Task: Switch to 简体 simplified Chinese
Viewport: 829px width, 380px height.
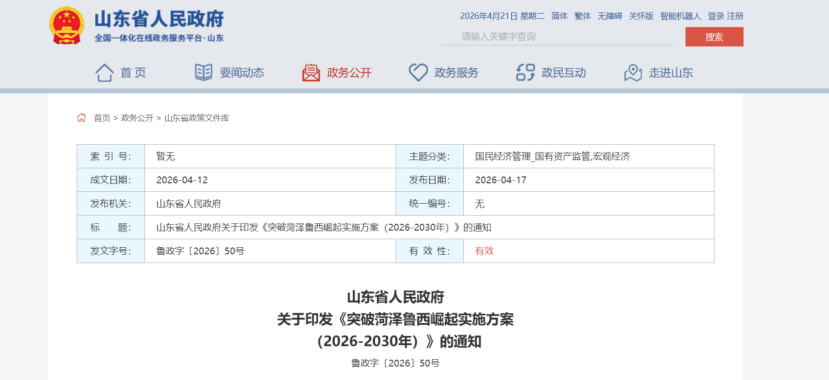Action: tap(559, 16)
